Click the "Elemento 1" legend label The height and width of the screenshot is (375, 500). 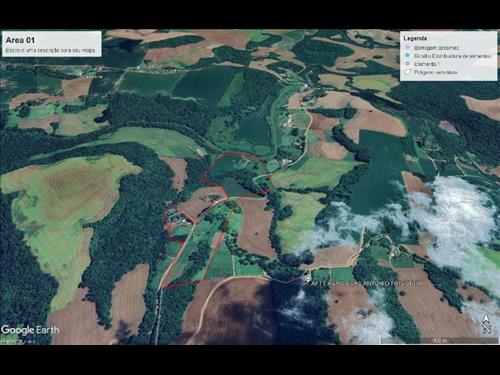coord(427,64)
